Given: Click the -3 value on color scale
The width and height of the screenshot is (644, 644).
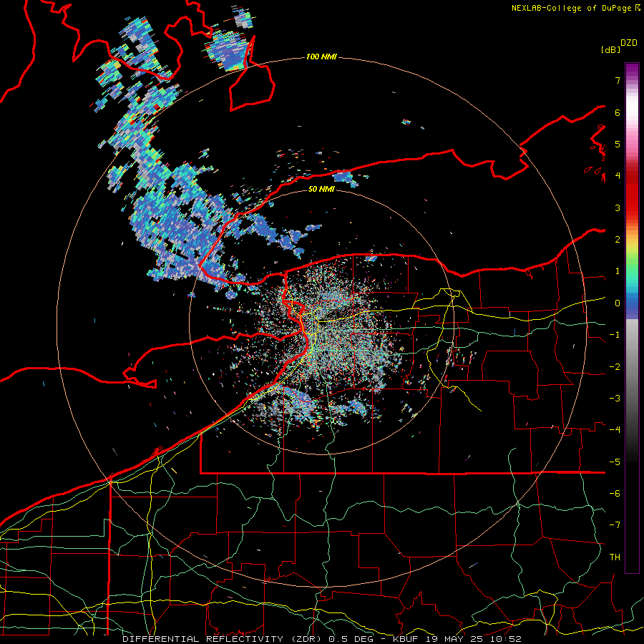Looking at the screenshot, I should coord(615,399).
